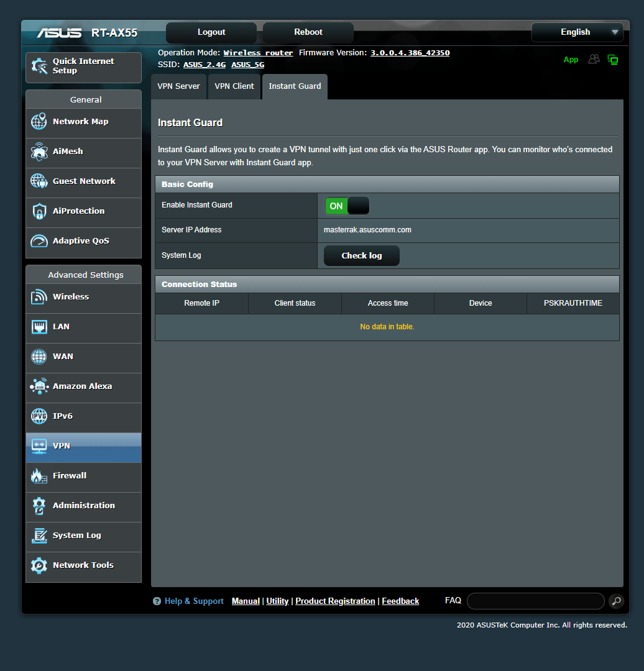Click the 'No data in table.' message
Viewport: 644px width, 671px height.
click(x=387, y=327)
